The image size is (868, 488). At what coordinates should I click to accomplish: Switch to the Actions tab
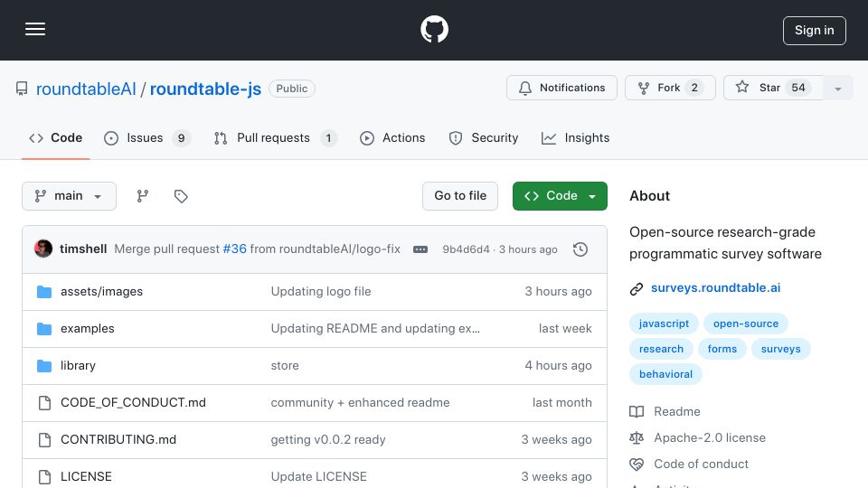pos(392,137)
